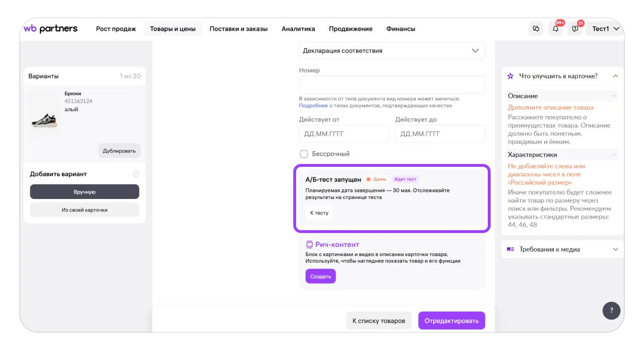Enable the Бессрочный checkbox

[x=304, y=154]
